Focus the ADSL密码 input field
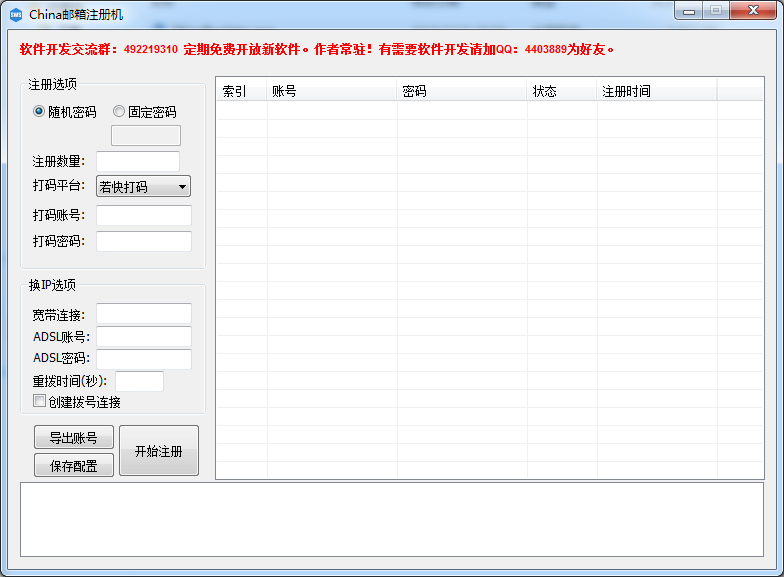 pyautogui.click(x=144, y=359)
